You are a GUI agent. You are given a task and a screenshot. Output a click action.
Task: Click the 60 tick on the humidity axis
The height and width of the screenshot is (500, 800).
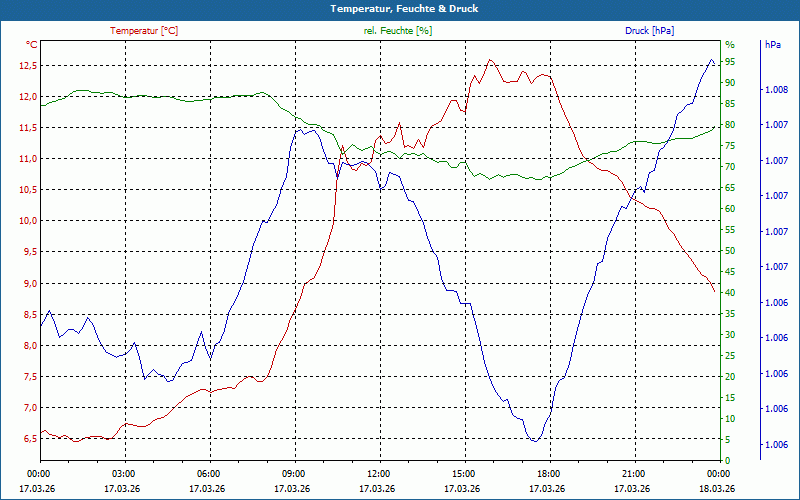(x=730, y=209)
